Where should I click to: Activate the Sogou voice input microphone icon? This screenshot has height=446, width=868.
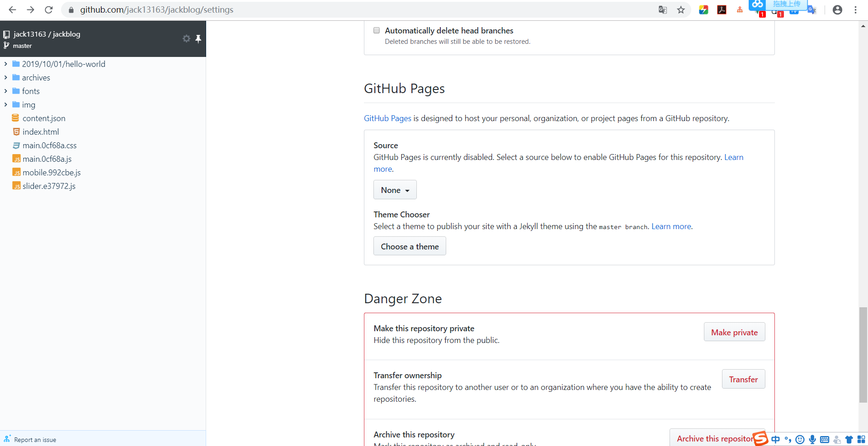tap(813, 439)
